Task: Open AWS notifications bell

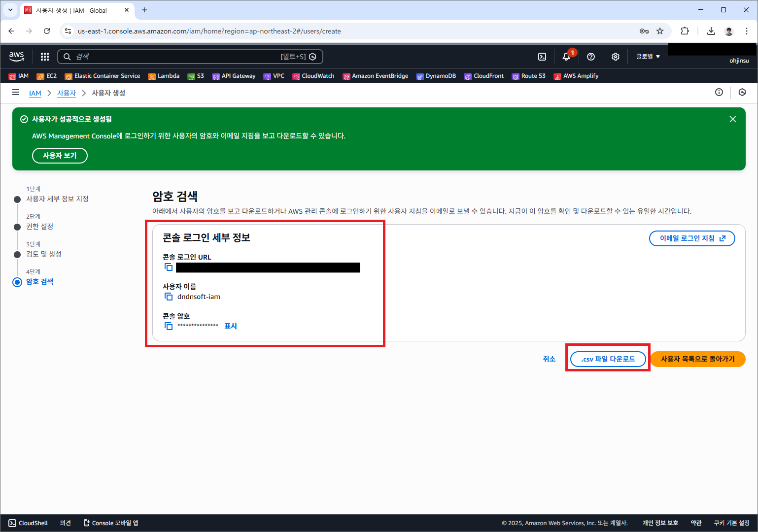Action: (x=566, y=57)
